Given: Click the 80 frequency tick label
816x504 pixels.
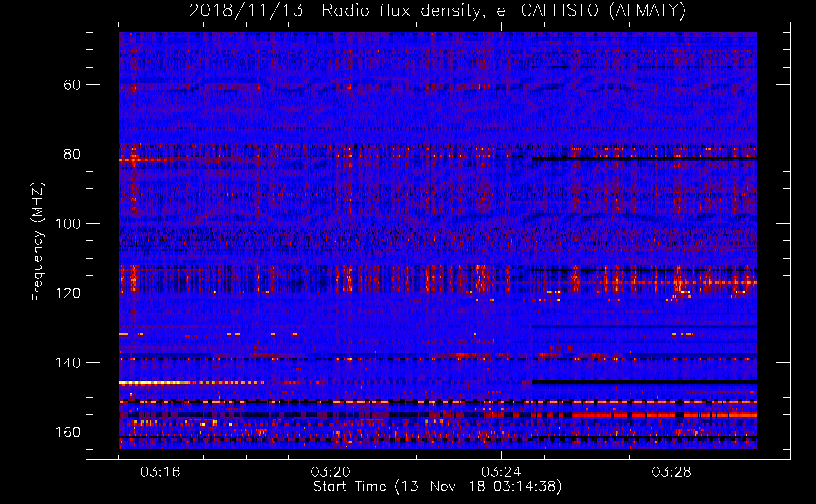Looking at the screenshot, I should (72, 154).
